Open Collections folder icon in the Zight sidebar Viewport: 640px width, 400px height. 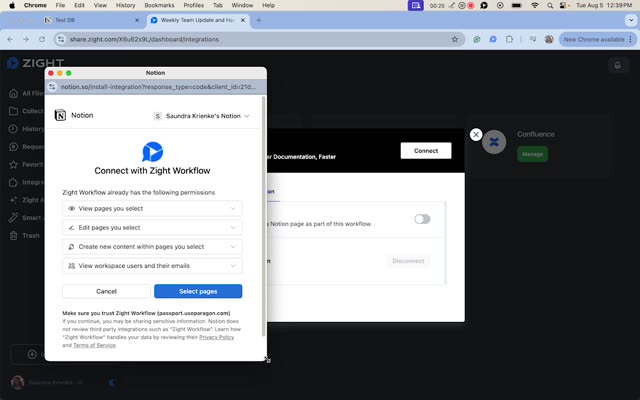tap(13, 111)
